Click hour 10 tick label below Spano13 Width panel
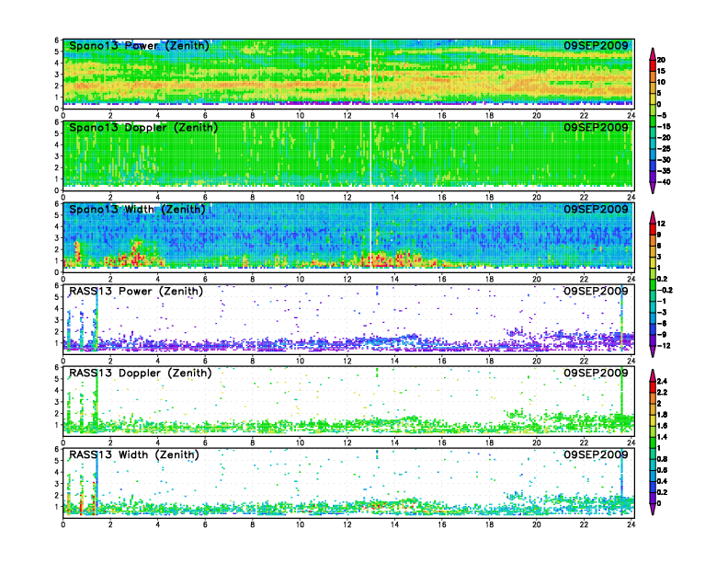 tap(300, 279)
